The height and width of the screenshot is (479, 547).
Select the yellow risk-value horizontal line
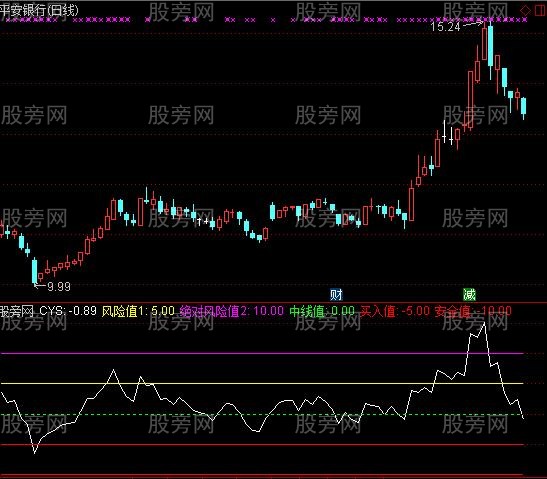pos(262,383)
